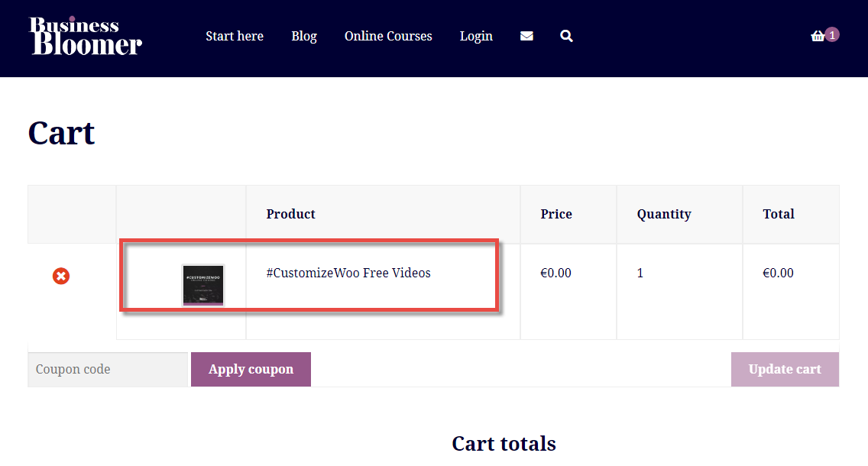Click the Quantity column header
The image size is (868, 466).
664,214
